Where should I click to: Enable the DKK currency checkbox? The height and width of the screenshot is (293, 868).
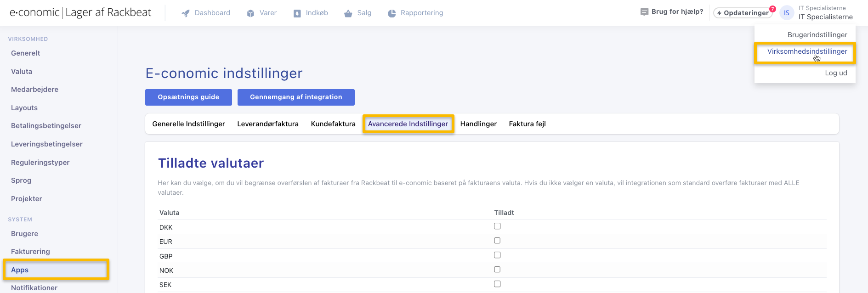[497, 226]
